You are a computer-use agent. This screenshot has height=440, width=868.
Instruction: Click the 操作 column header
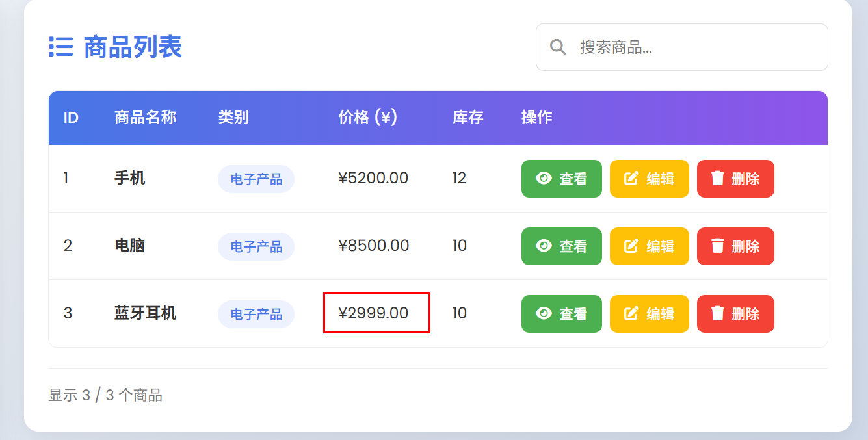tap(537, 118)
